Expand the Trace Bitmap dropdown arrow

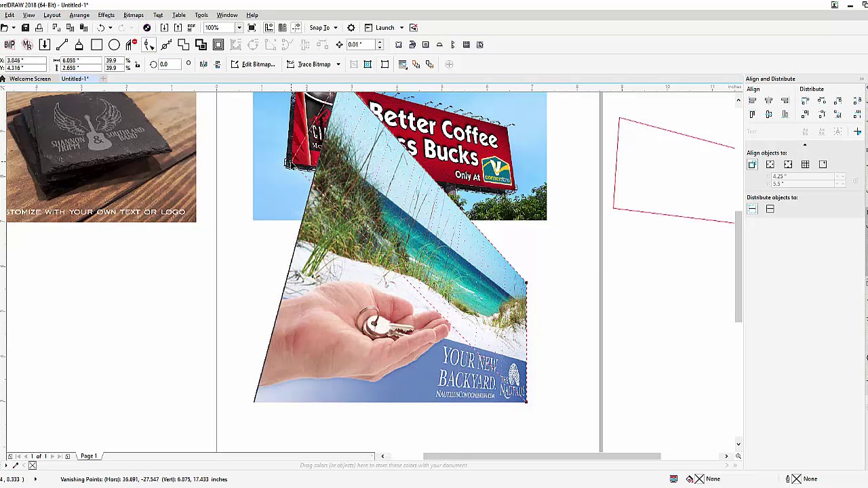click(338, 64)
